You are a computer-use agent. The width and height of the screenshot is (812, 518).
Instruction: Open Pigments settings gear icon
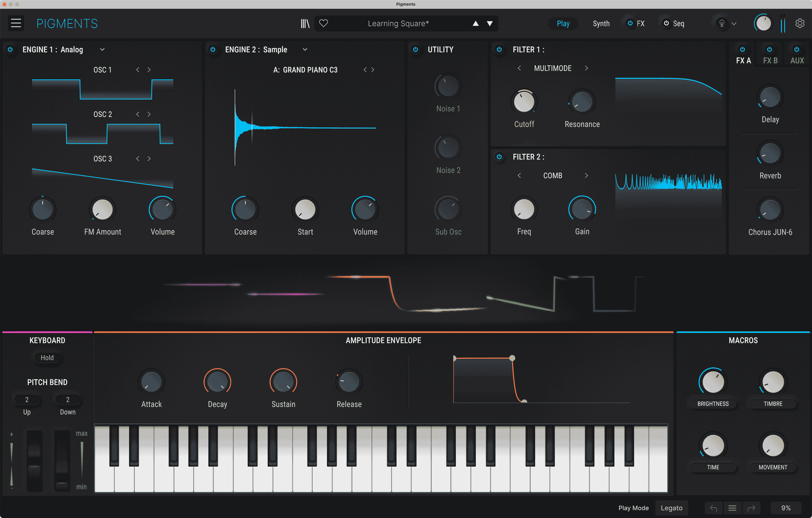(800, 23)
